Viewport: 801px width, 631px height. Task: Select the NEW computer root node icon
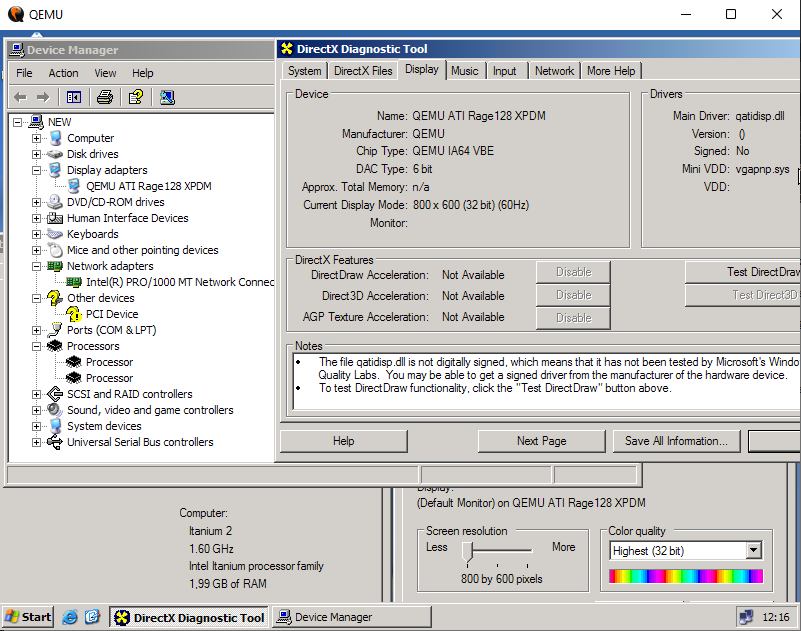tap(36, 122)
